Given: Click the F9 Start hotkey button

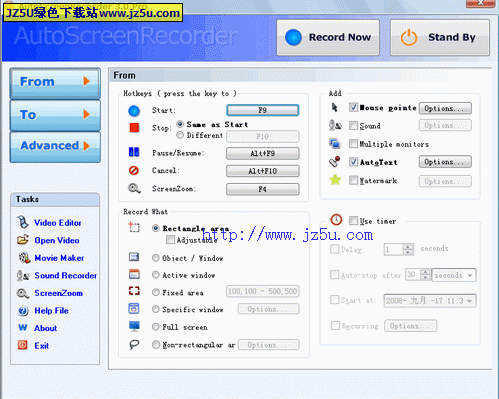Looking at the screenshot, I should [x=263, y=110].
